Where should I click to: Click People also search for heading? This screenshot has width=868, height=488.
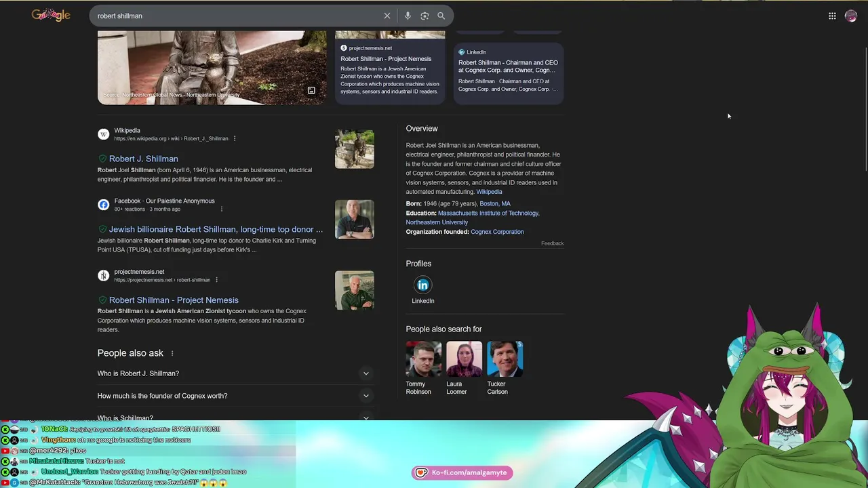444,329
